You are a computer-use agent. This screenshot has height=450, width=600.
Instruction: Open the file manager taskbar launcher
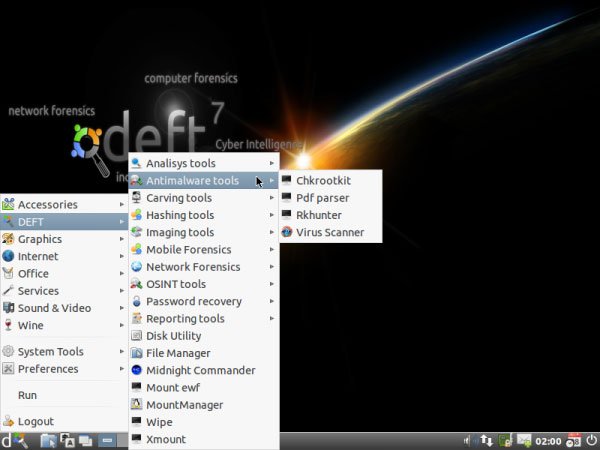[48, 441]
